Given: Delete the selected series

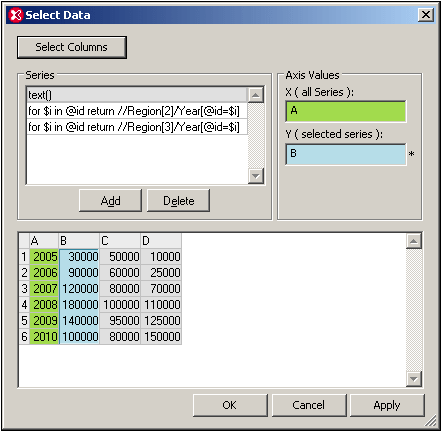Looking at the screenshot, I should coord(178,201).
